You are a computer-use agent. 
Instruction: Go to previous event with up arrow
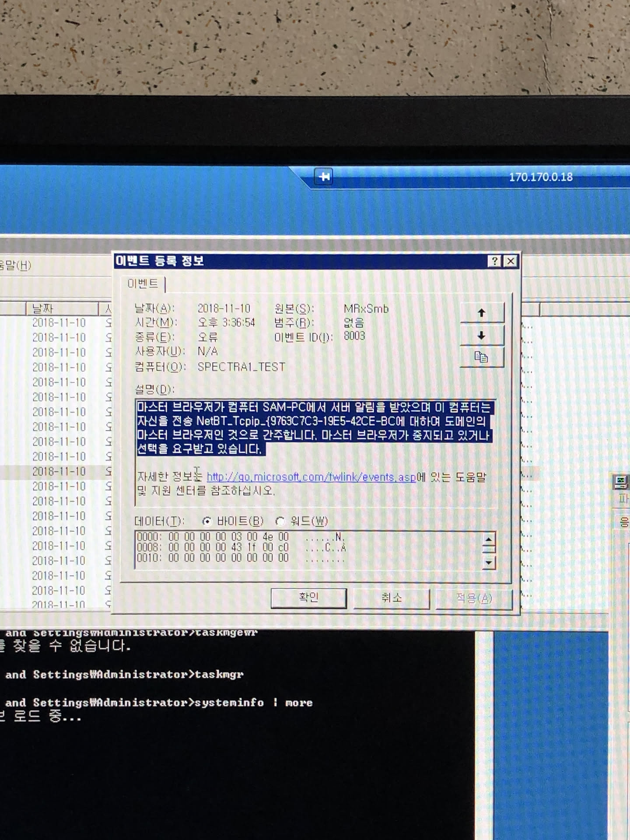482,313
